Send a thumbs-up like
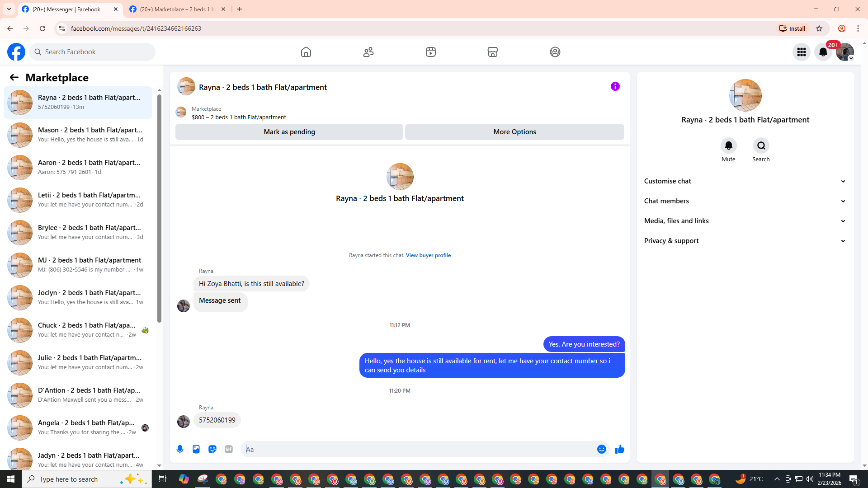 point(619,449)
